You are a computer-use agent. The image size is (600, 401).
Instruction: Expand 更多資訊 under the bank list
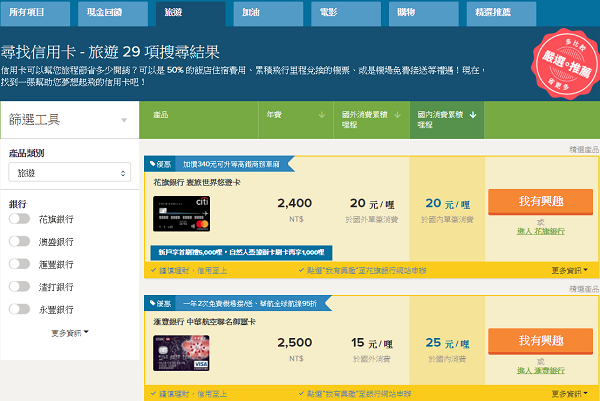(x=70, y=333)
